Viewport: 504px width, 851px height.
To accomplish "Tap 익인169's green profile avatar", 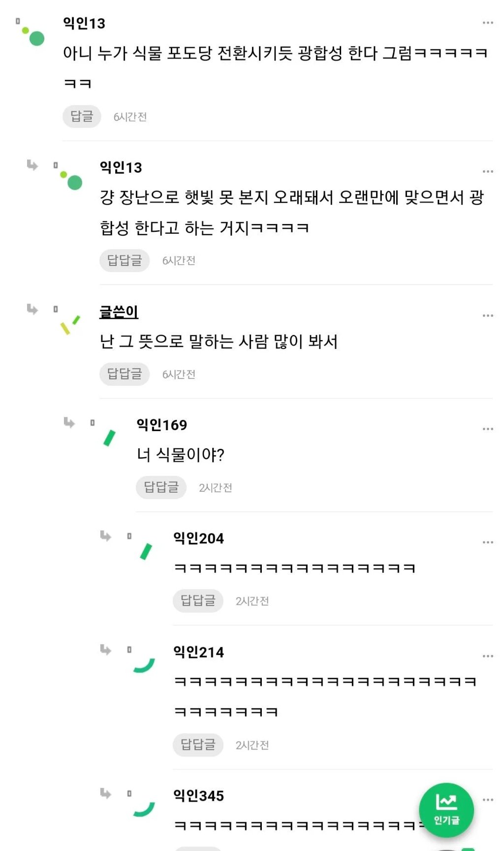I will click(109, 438).
